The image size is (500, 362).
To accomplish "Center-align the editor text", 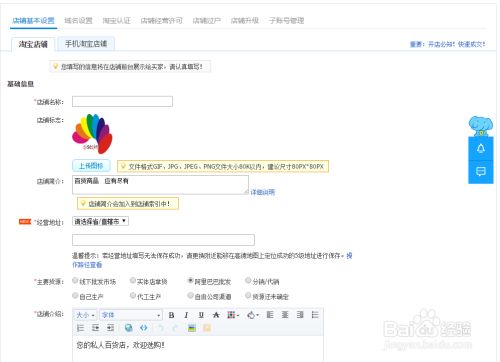I will 285,315.
